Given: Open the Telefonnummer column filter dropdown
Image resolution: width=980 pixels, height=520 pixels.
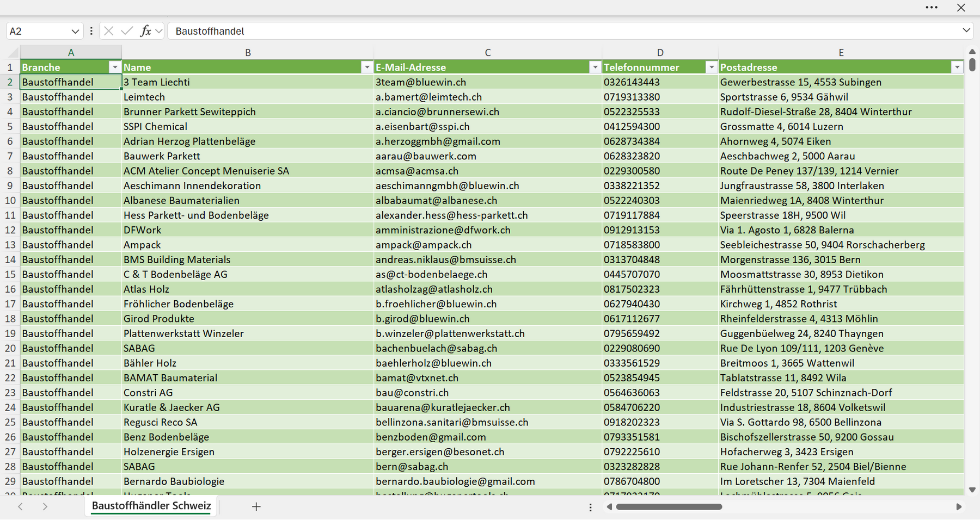Looking at the screenshot, I should click(x=711, y=67).
